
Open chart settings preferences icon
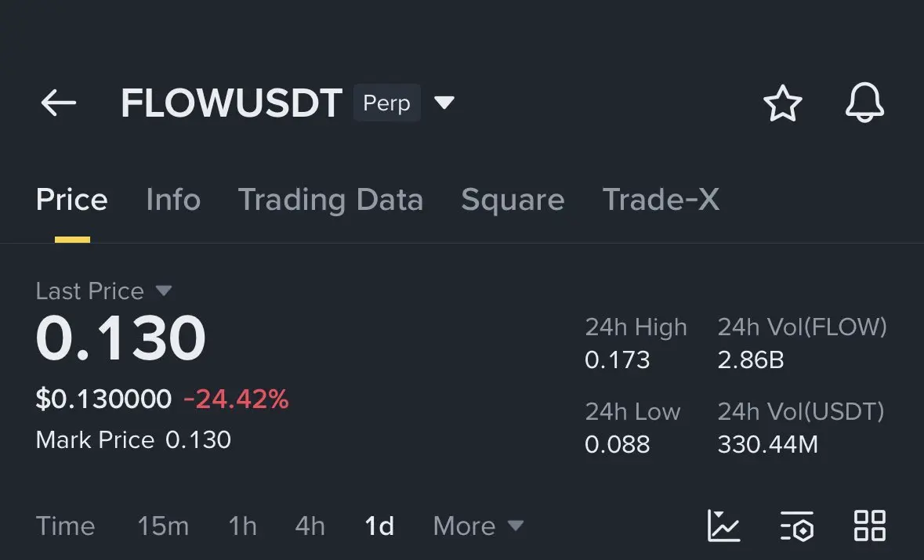[797, 526]
